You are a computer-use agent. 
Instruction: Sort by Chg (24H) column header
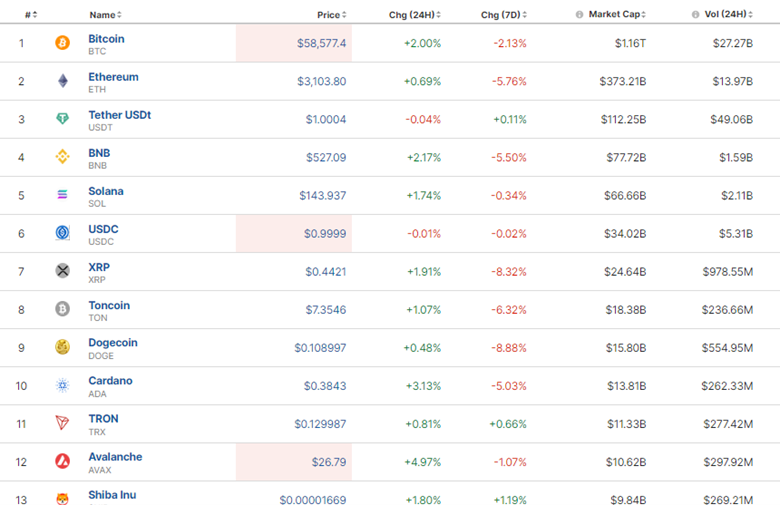click(x=414, y=15)
